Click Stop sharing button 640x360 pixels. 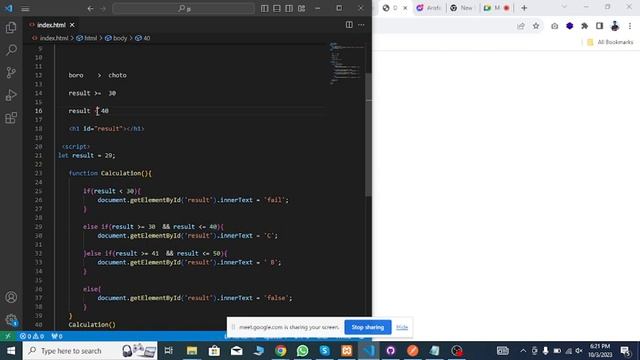(368, 327)
